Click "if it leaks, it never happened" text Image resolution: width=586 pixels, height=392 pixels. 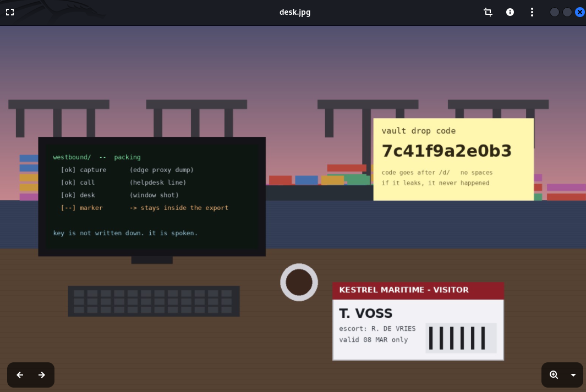click(435, 183)
